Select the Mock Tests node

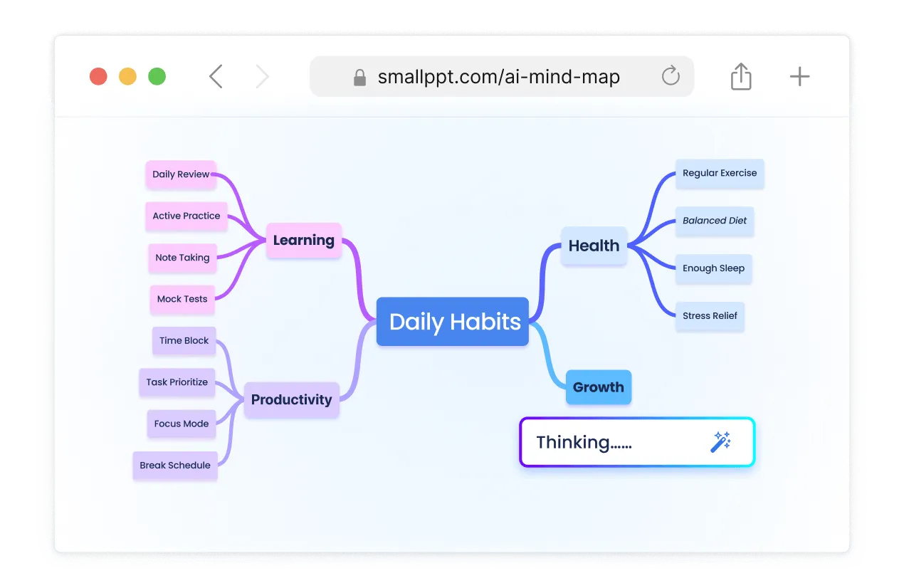(182, 300)
